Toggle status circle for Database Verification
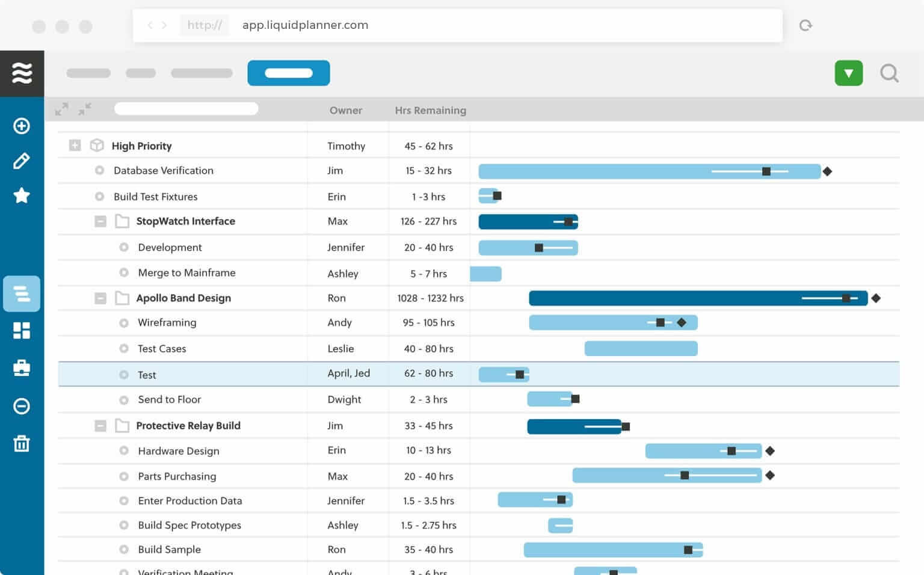Viewport: 924px width, 575px height. [100, 170]
